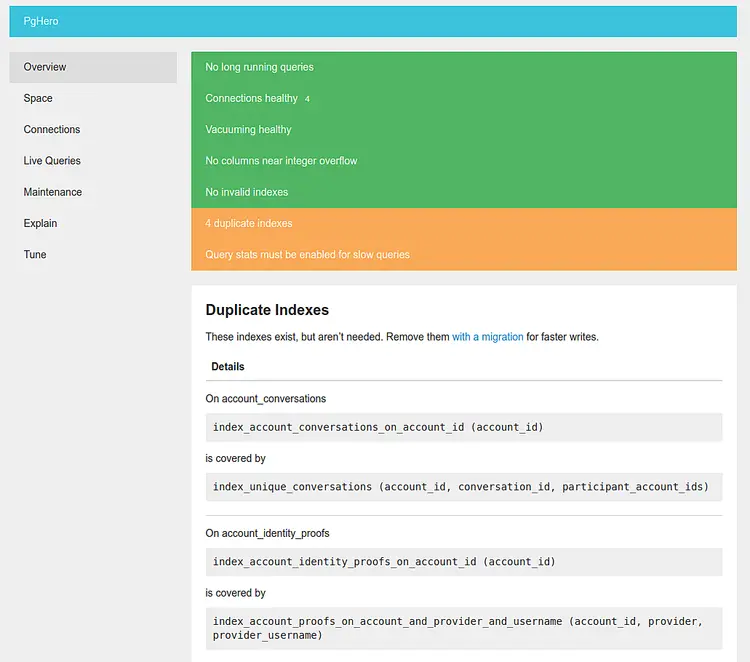This screenshot has width=750, height=662.
Task: Click the Details column header
Action: click(228, 366)
